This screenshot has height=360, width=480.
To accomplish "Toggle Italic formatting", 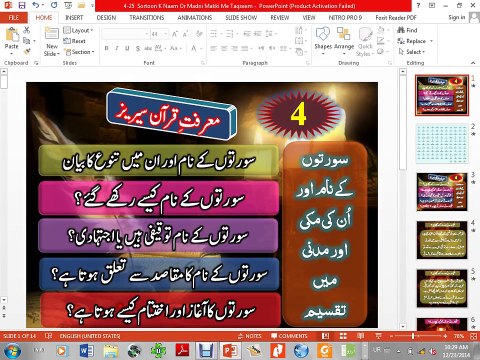I will (x=117, y=48).
